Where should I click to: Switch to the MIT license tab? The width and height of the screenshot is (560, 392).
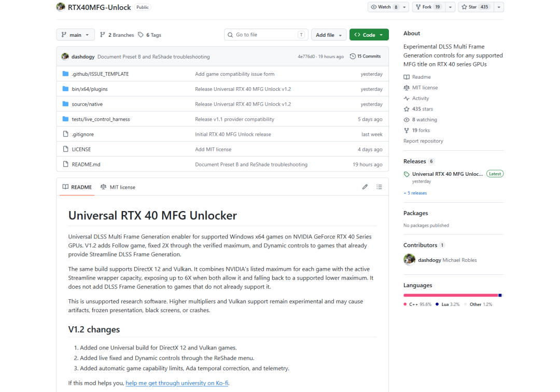click(118, 187)
